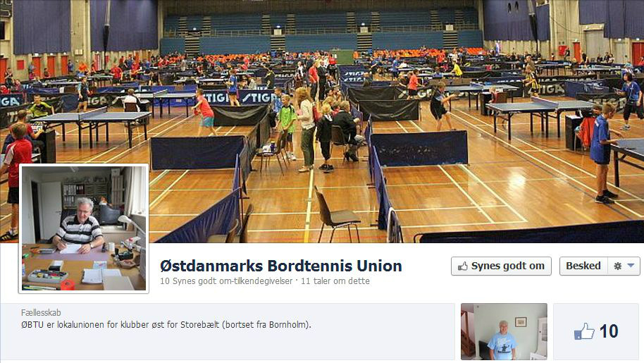
Task: Click the Besked message button
Action: [583, 266]
